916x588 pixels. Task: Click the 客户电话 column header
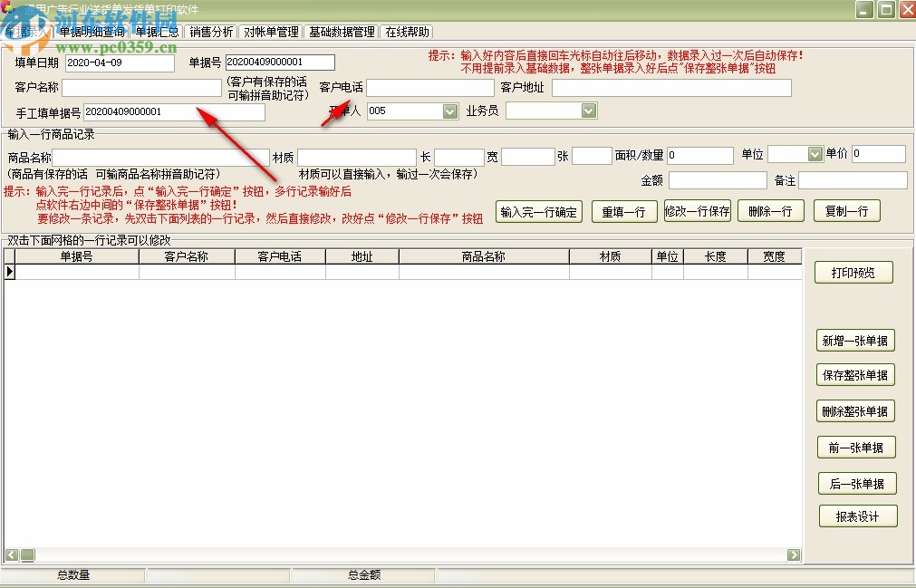click(280, 256)
